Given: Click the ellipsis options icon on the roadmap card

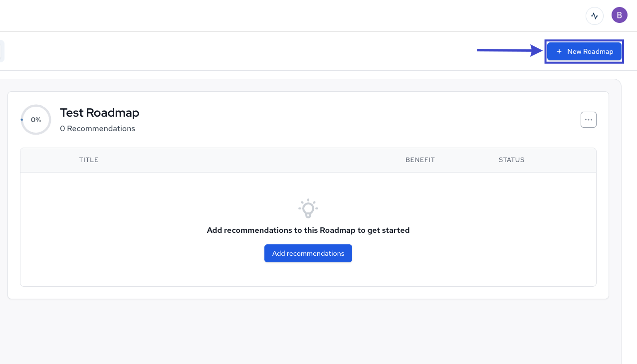Looking at the screenshot, I should coord(588,119).
